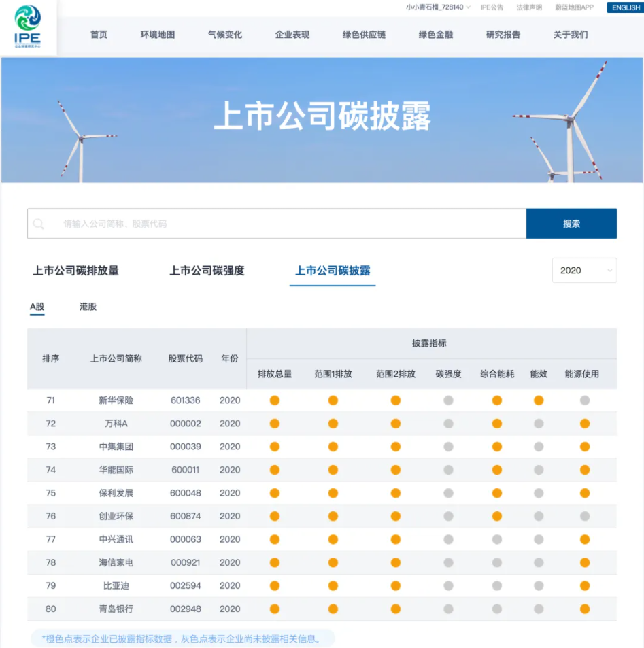
Task: Click 创业环保's gray 能源使用 dot
Action: [585, 516]
